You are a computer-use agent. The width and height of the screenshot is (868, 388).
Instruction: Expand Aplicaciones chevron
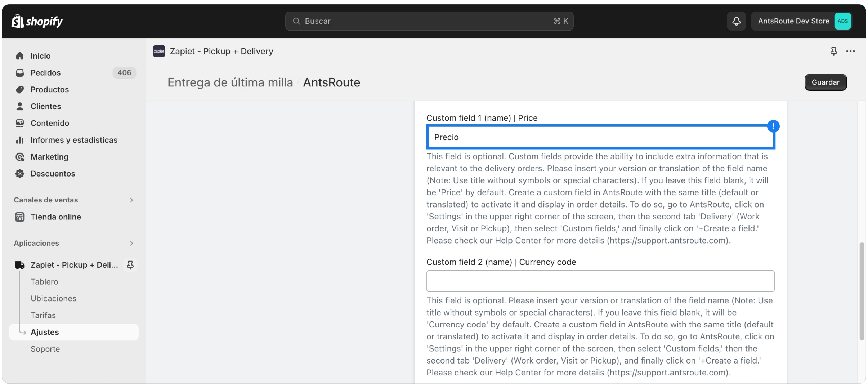coord(131,243)
